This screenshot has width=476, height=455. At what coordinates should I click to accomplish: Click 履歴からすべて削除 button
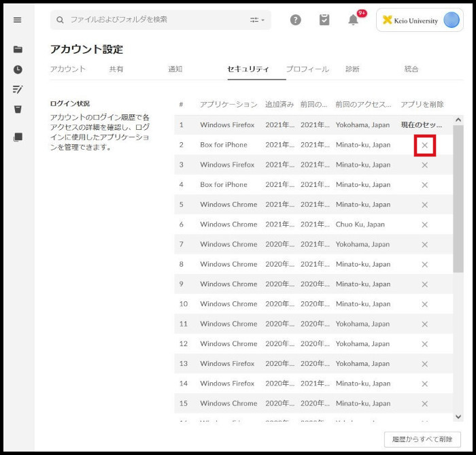pos(422,439)
